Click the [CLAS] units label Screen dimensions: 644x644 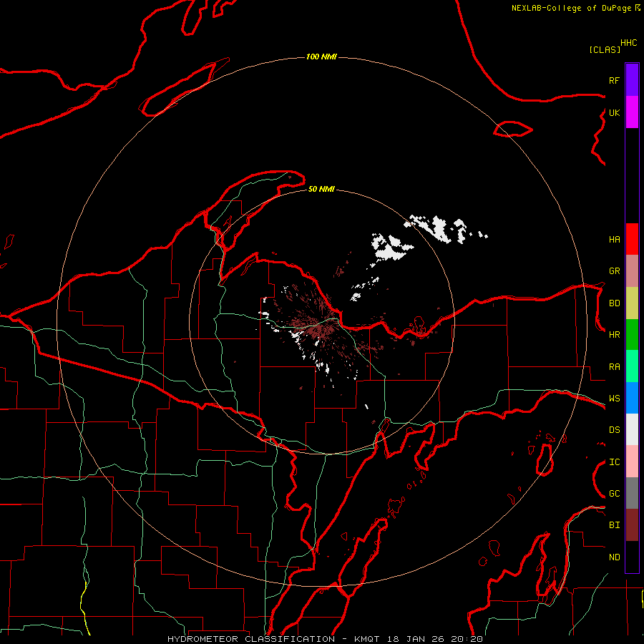[605, 49]
